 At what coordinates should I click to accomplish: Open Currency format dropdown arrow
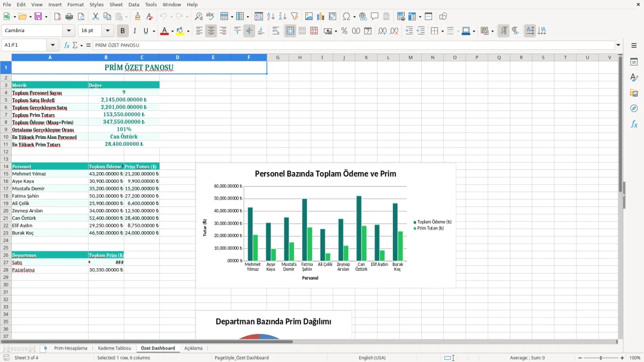point(335,31)
